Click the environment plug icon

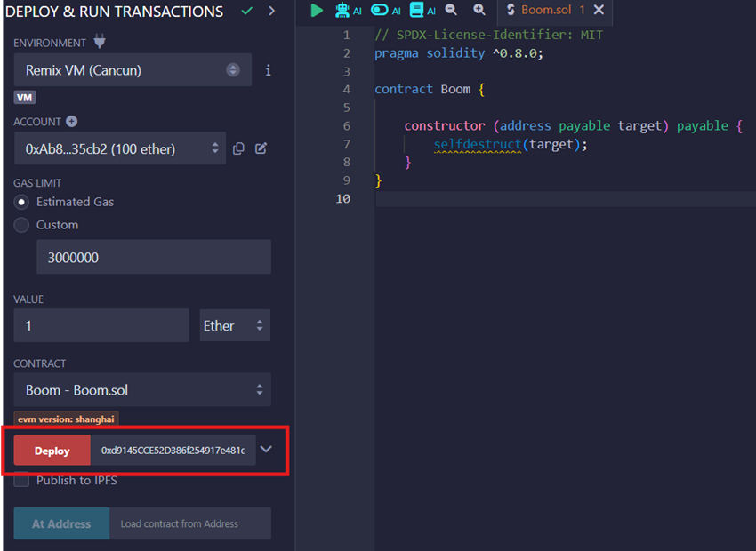pos(100,42)
